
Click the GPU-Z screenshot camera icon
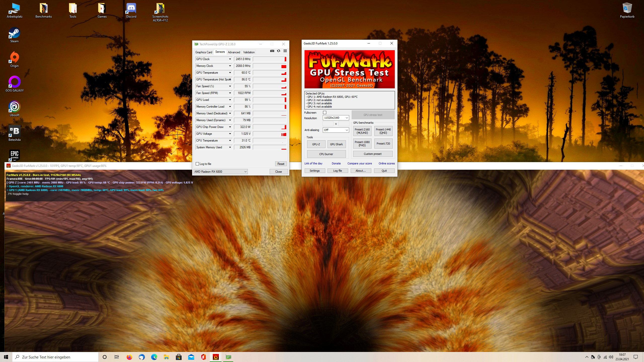pyautogui.click(x=272, y=51)
